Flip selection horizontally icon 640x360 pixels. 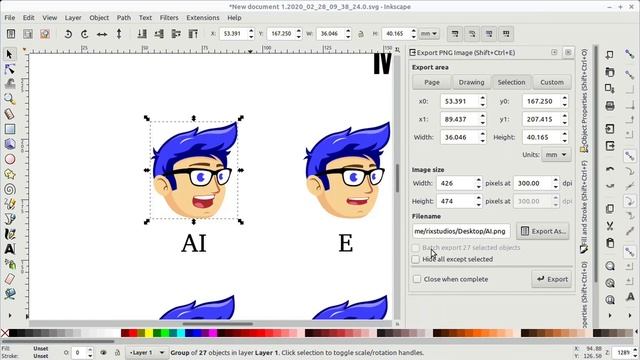102,34
